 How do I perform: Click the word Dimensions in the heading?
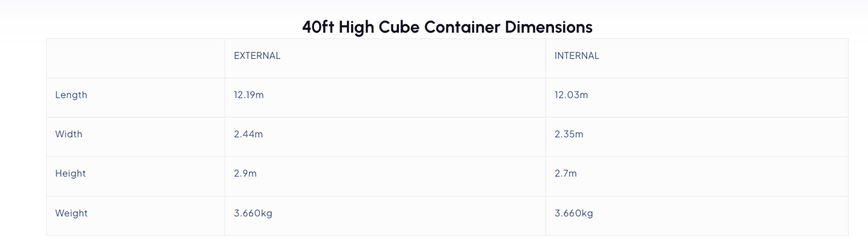pos(549,27)
